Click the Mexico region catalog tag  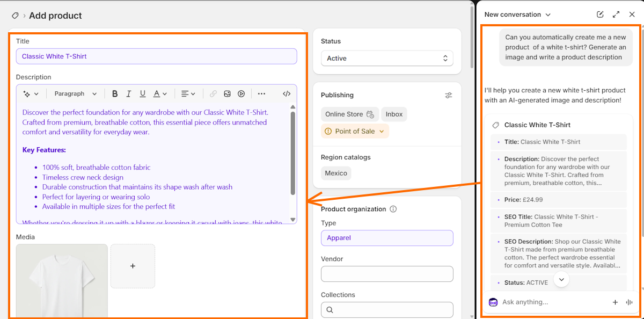click(x=335, y=173)
